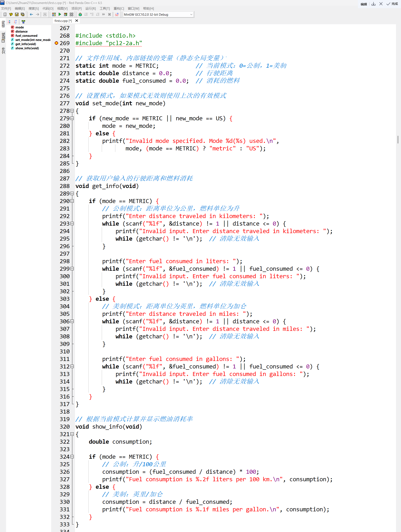
Task: Click the Continue debug double-arrow icon
Action: point(103,14)
